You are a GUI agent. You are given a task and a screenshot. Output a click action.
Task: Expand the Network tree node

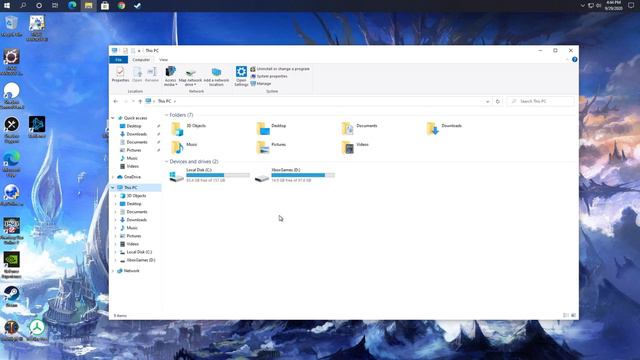113,271
